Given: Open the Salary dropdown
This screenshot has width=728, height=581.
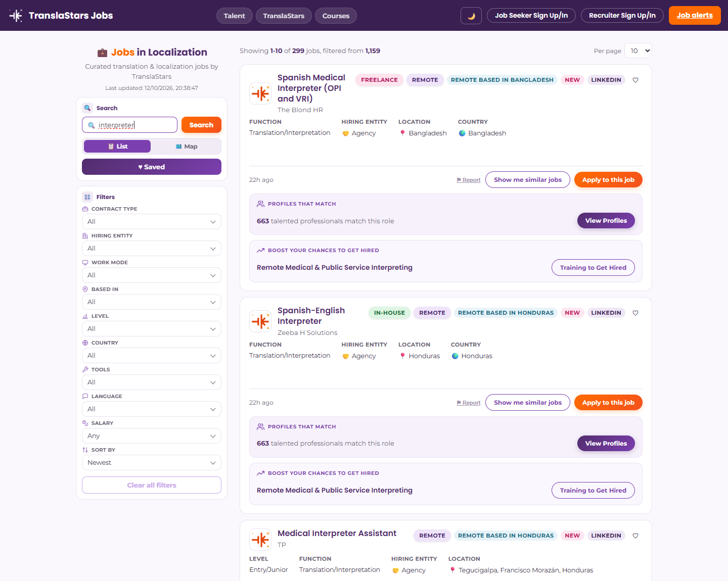Looking at the screenshot, I should 152,436.
